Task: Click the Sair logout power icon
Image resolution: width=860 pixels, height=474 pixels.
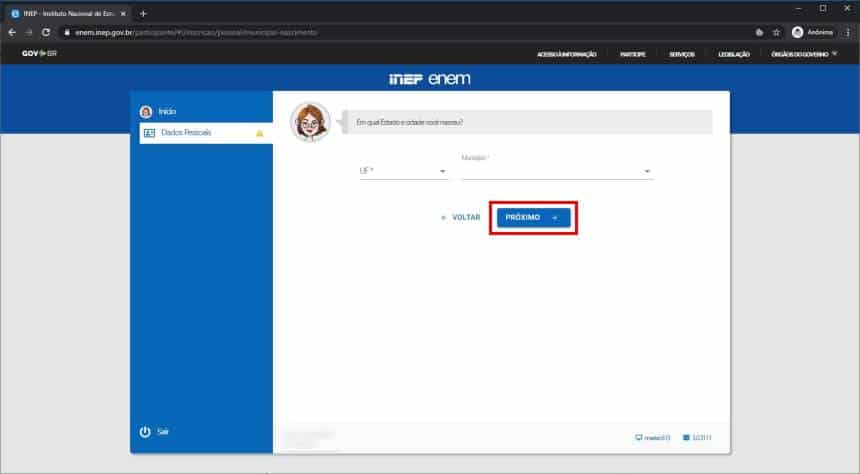Action: (145, 432)
